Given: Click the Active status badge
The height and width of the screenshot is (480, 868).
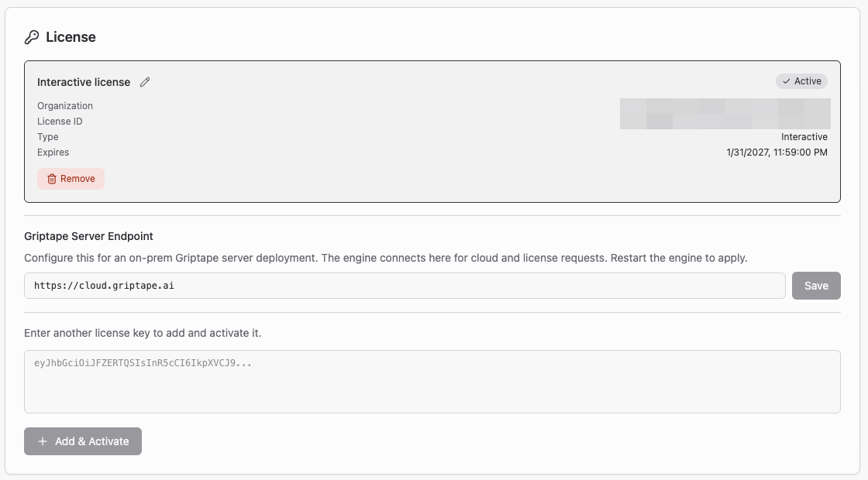Looking at the screenshot, I should click(801, 81).
